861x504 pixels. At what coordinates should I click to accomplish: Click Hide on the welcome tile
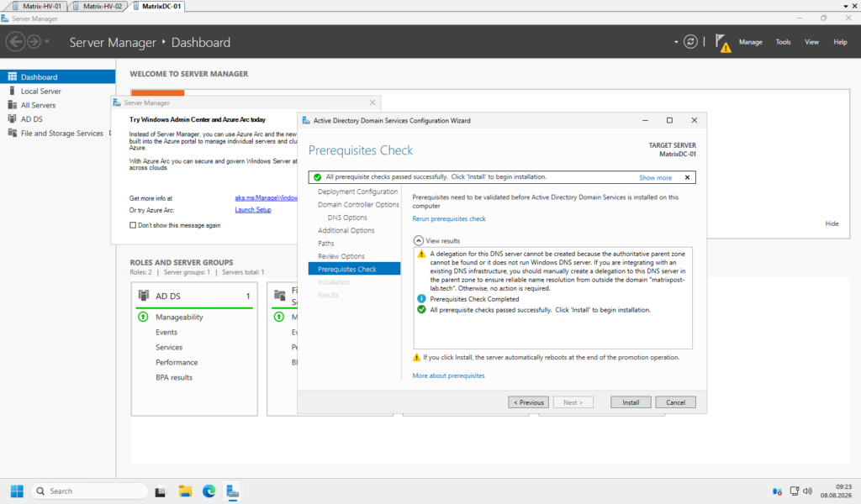[832, 223]
